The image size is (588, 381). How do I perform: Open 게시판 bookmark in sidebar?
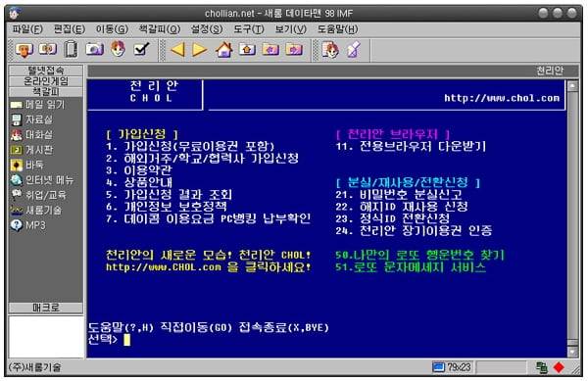click(x=32, y=150)
